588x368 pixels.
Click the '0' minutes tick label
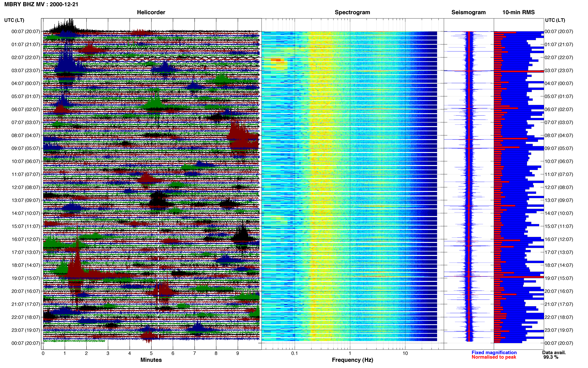tap(43, 353)
